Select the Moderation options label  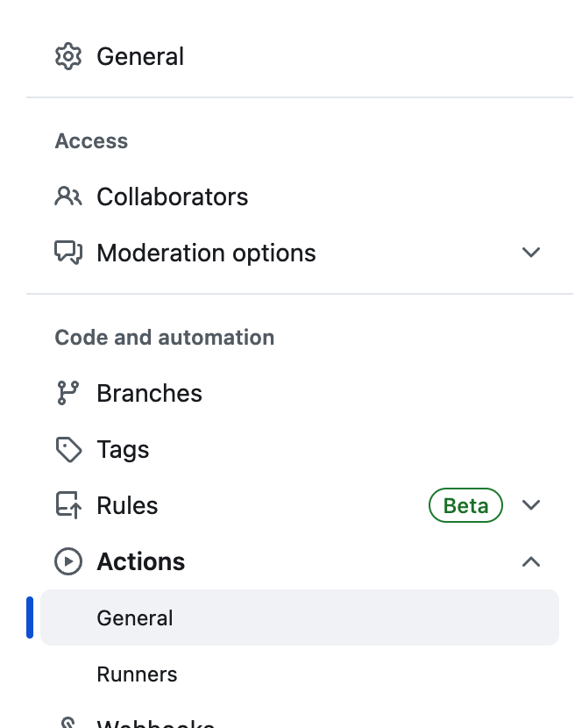pyautogui.click(x=206, y=253)
